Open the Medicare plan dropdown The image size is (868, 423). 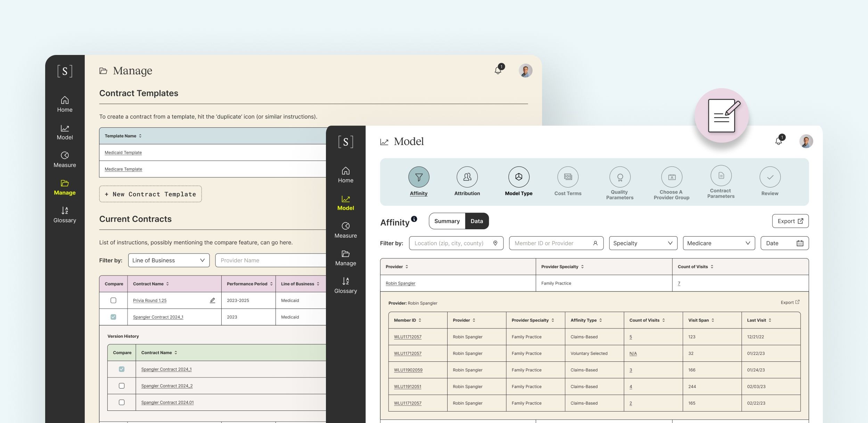point(719,243)
